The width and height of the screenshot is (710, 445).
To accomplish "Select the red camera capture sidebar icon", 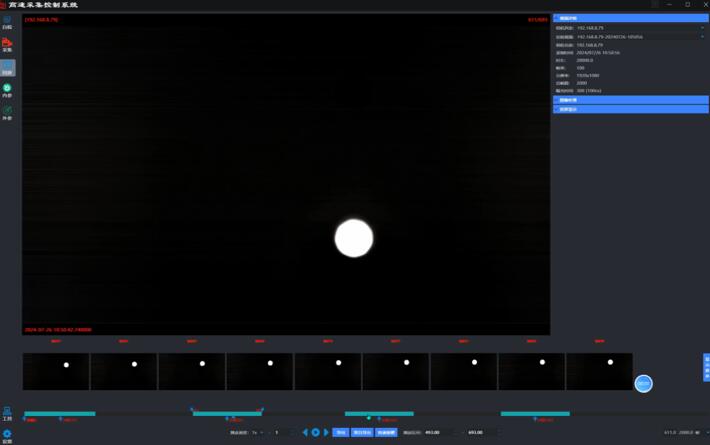I will [7, 45].
